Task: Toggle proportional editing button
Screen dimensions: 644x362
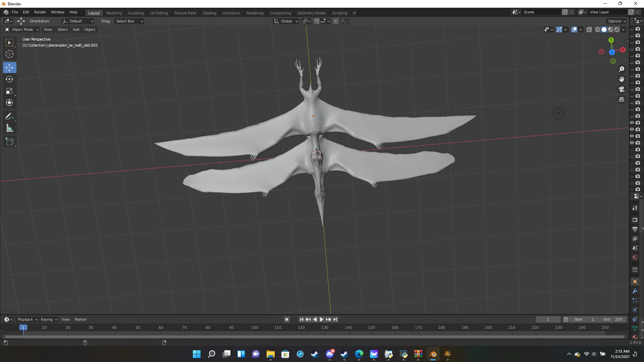Action: click(x=336, y=21)
